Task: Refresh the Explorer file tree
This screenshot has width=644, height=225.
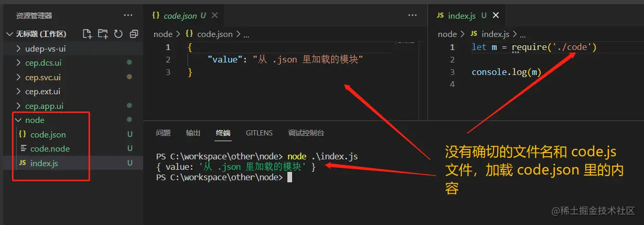Action: point(118,34)
